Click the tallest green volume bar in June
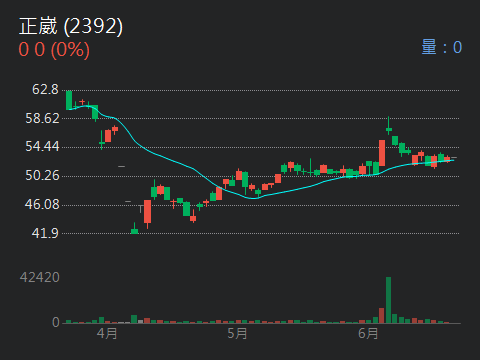 coord(388,300)
